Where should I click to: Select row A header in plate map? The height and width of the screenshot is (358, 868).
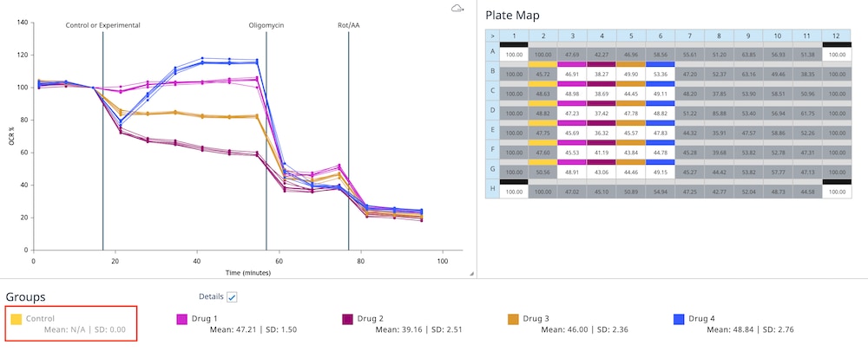(492, 54)
